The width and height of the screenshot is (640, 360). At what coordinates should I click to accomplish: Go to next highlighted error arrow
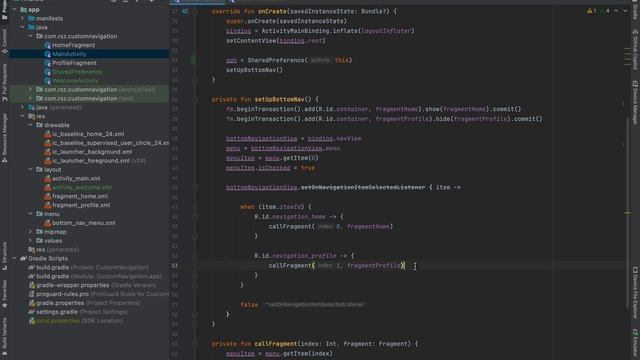tap(625, 11)
